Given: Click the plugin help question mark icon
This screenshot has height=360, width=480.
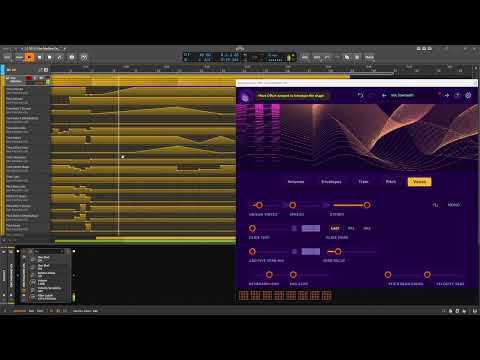Looking at the screenshot, I should 458,95.
